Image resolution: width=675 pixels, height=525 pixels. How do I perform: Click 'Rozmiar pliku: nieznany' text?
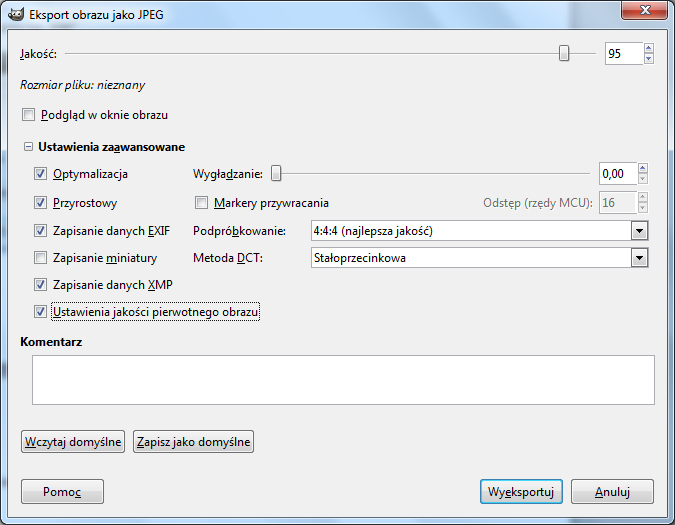[82, 85]
